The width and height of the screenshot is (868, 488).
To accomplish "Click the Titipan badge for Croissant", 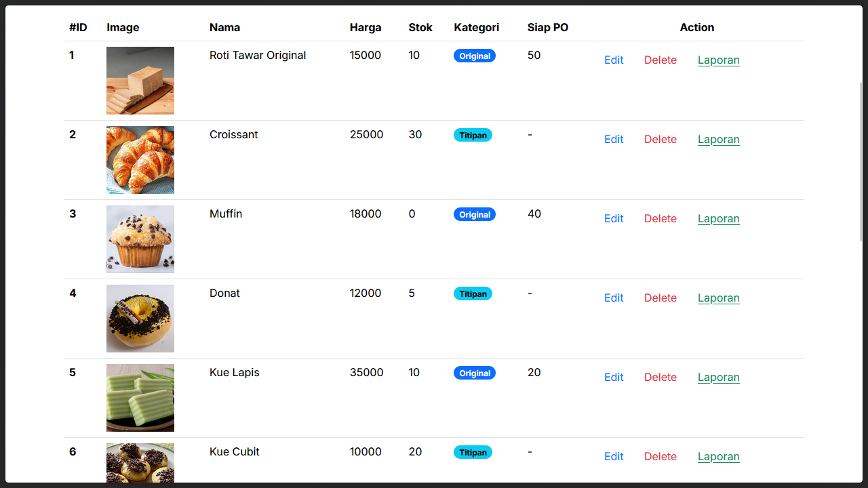I will click(x=473, y=135).
